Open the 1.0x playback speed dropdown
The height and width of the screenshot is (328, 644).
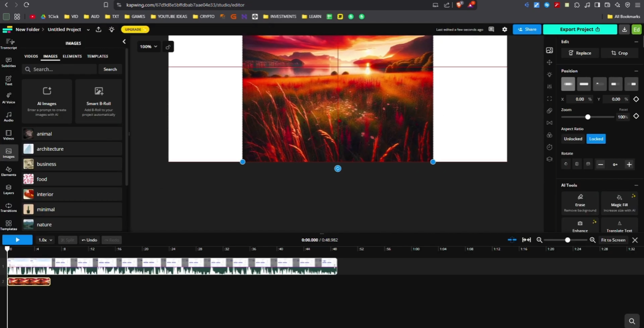pyautogui.click(x=45, y=240)
